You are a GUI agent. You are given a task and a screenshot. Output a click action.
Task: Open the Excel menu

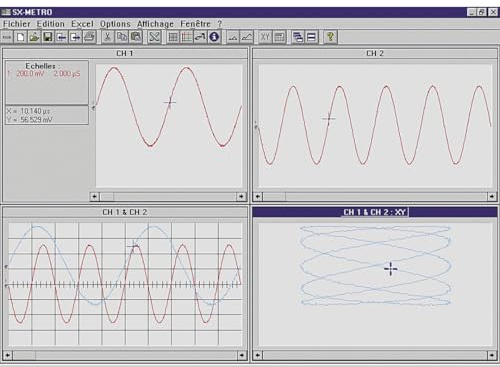82,24
